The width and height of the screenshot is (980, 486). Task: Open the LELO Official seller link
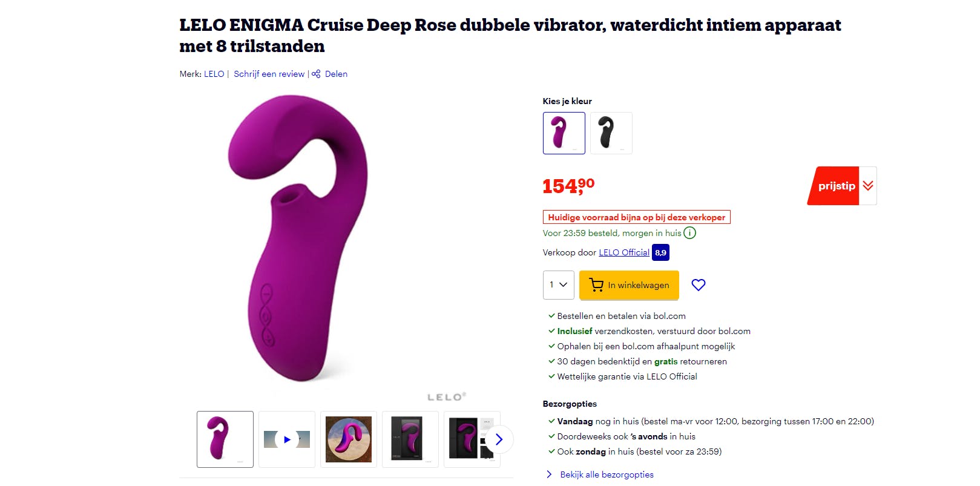(624, 252)
